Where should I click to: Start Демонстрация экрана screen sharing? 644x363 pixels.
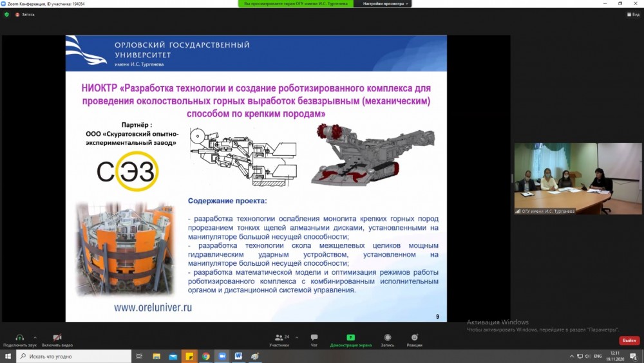click(x=351, y=338)
